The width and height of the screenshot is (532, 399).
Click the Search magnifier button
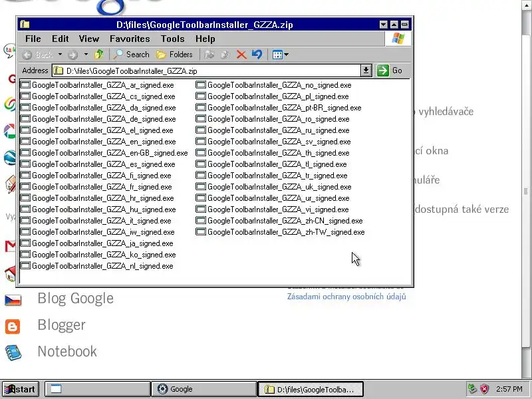coord(132,55)
